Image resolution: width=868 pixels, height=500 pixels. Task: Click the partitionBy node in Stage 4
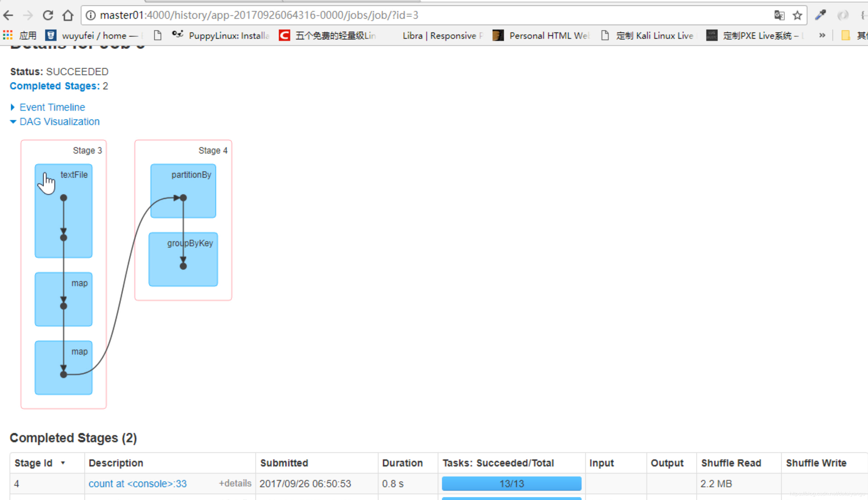(x=183, y=191)
